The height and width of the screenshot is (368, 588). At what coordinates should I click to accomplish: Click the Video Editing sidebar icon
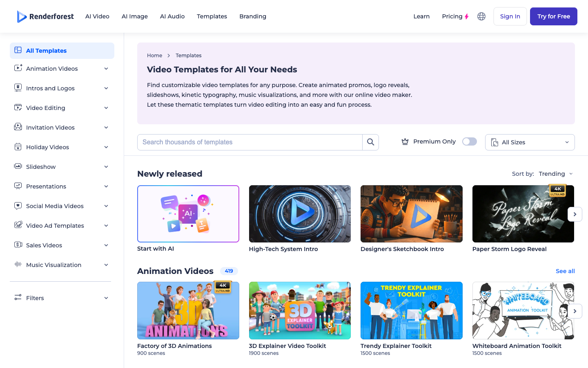click(x=18, y=108)
